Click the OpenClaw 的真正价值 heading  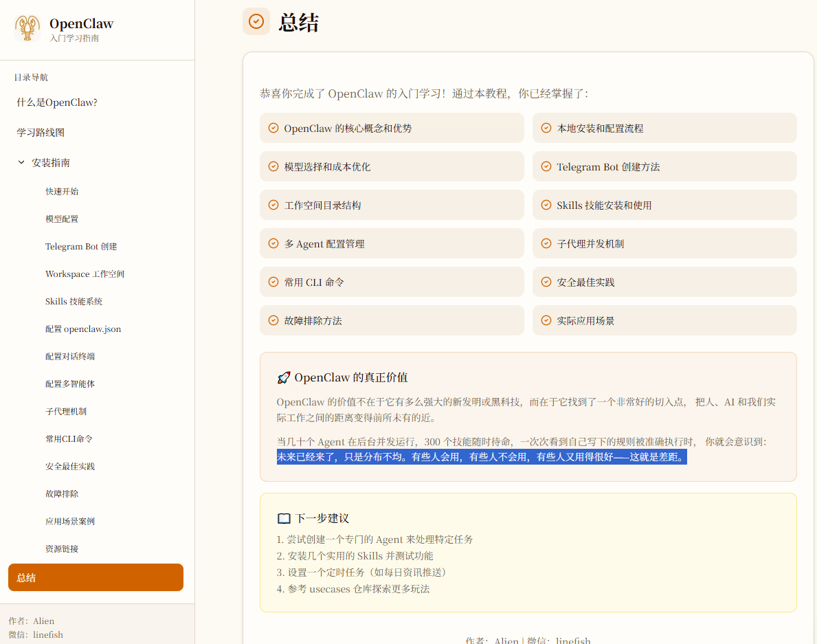click(351, 378)
